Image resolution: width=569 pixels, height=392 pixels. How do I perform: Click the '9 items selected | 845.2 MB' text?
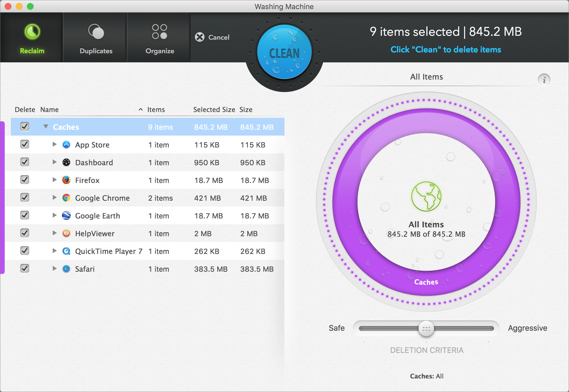[446, 32]
